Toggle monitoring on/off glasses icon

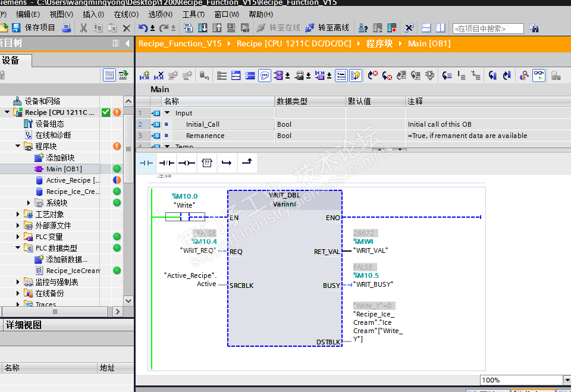(538, 76)
